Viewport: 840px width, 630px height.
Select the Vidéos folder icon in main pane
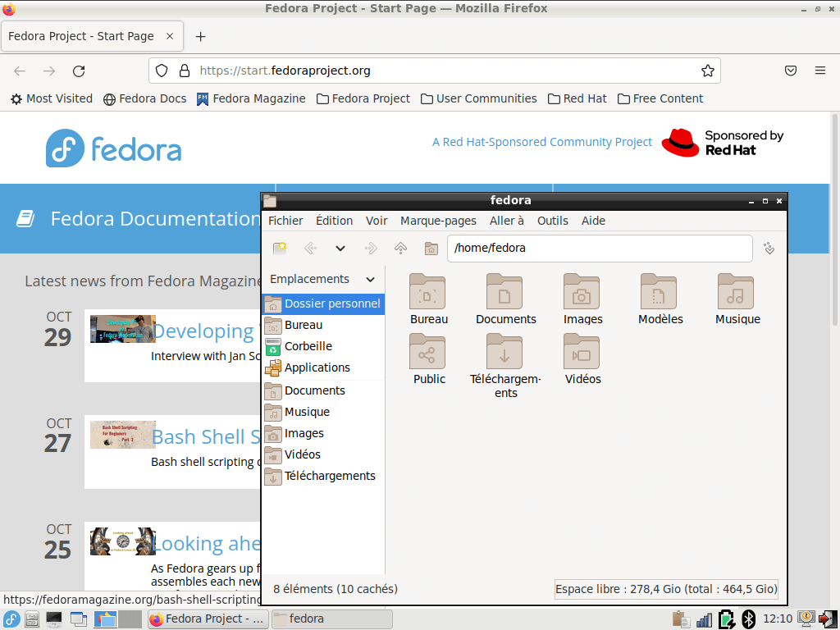tap(582, 352)
